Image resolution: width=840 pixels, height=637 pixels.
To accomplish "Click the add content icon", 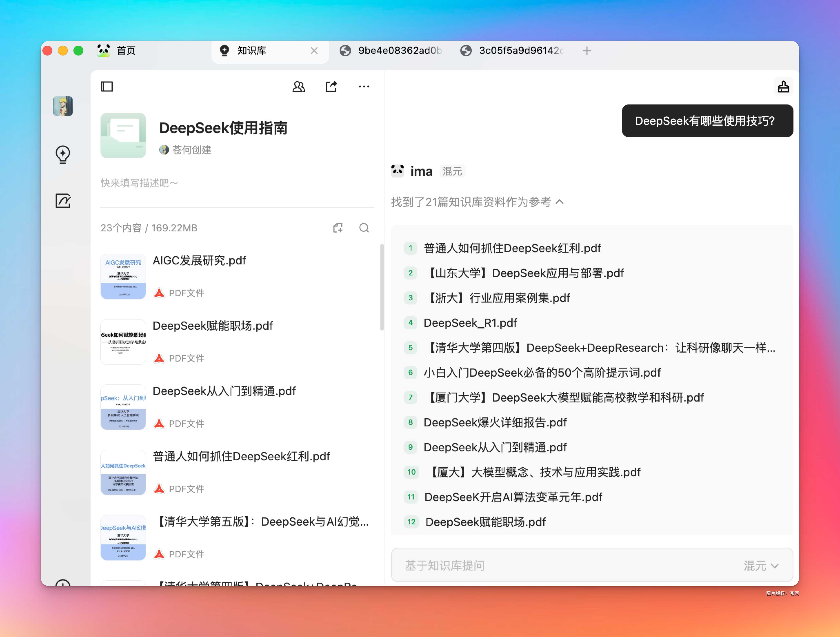I will (338, 228).
